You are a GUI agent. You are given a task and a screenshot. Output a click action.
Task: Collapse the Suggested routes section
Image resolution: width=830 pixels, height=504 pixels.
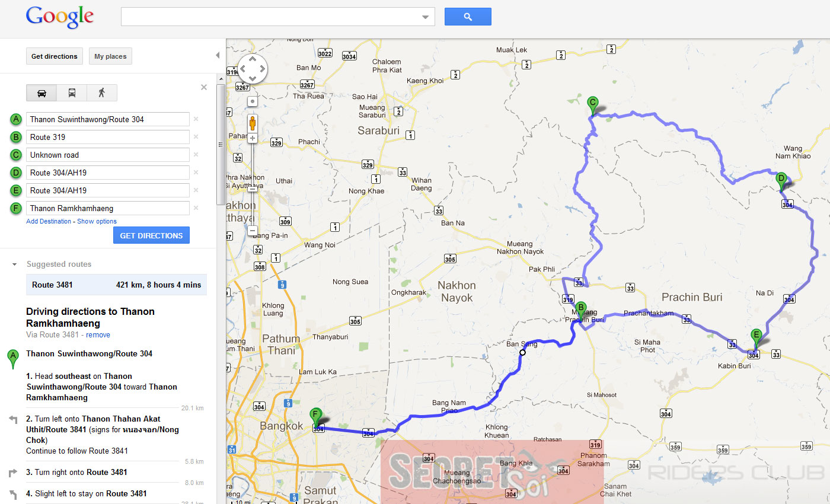pyautogui.click(x=15, y=264)
